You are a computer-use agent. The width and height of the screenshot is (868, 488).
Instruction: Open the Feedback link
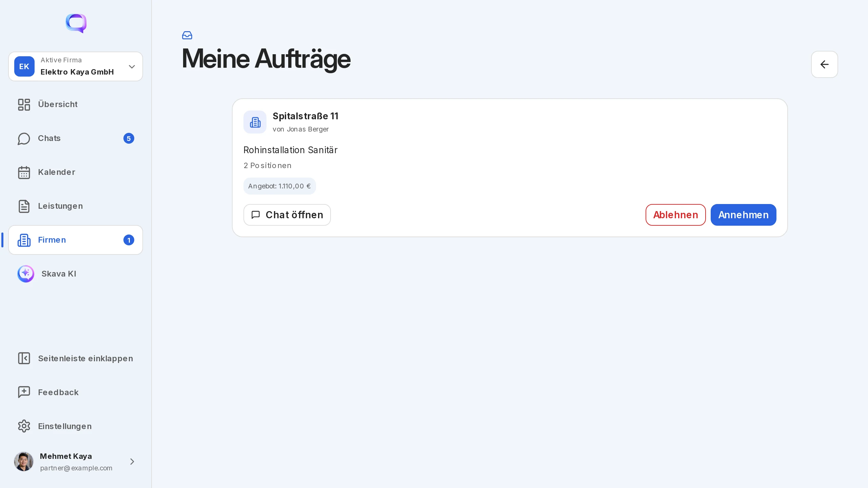coord(76,392)
